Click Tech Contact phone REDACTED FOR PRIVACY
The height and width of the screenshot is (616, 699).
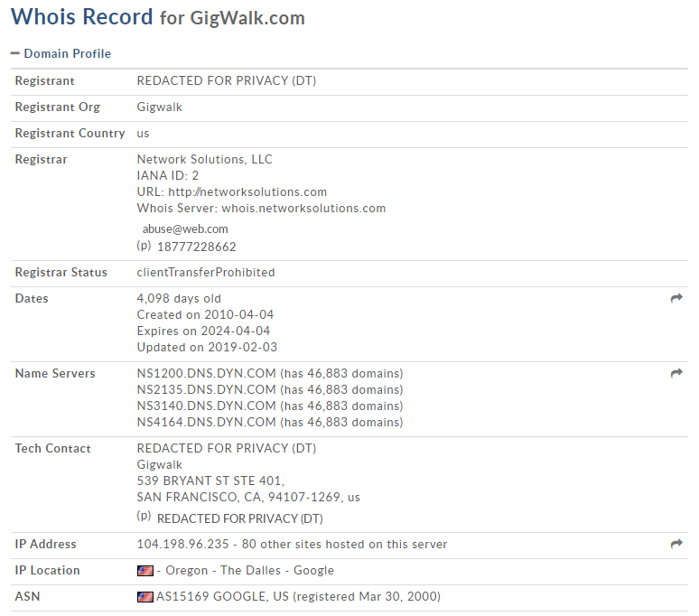[x=240, y=518]
